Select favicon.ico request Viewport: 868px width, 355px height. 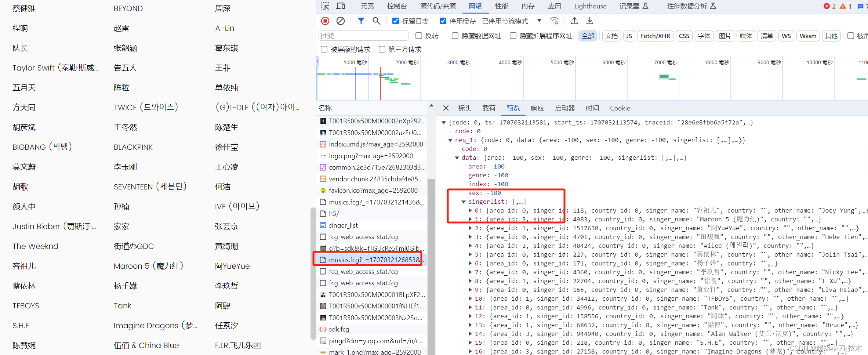tap(371, 191)
